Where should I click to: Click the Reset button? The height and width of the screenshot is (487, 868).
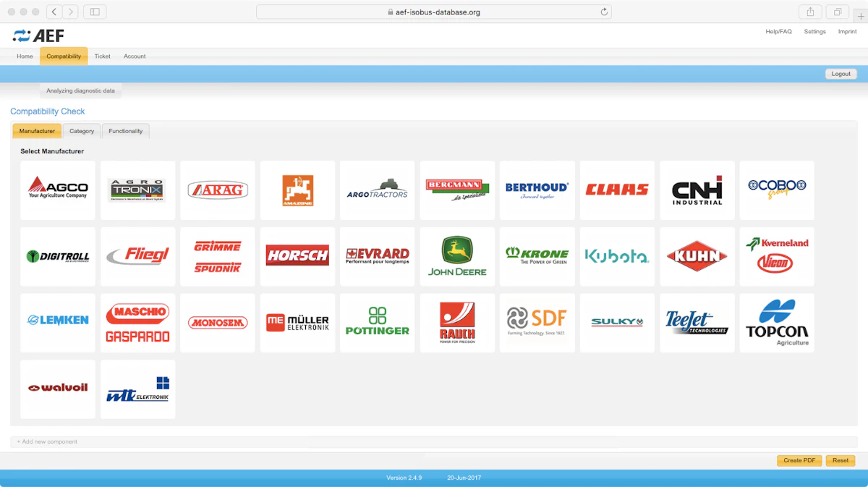tap(841, 460)
